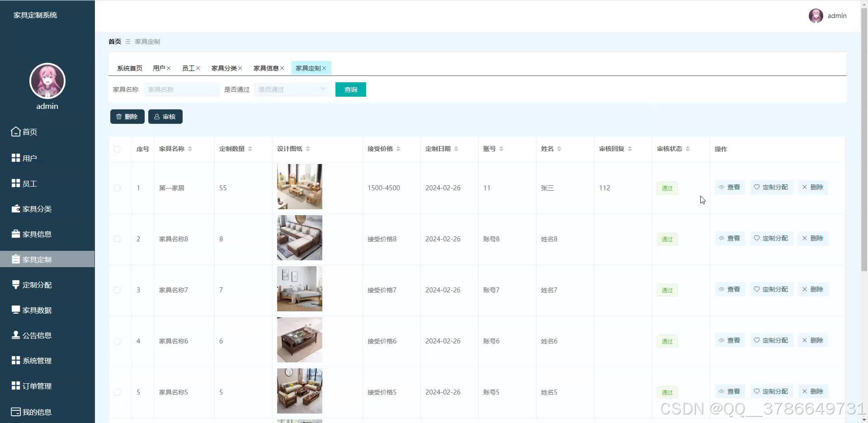This screenshot has height=423, width=868.
Task: Open the 系统管理 sidebar section
Action: pos(37,360)
